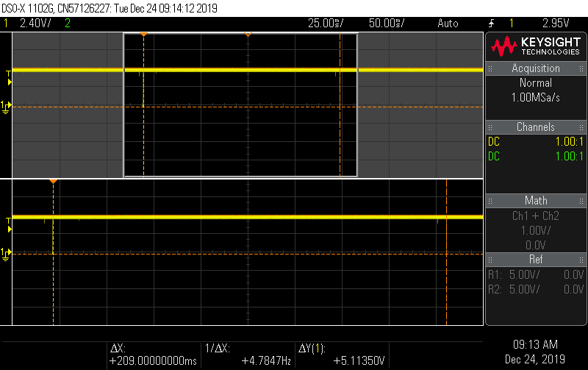Click grip dots right of Channels header
588x370 pixels.
[x=581, y=127]
